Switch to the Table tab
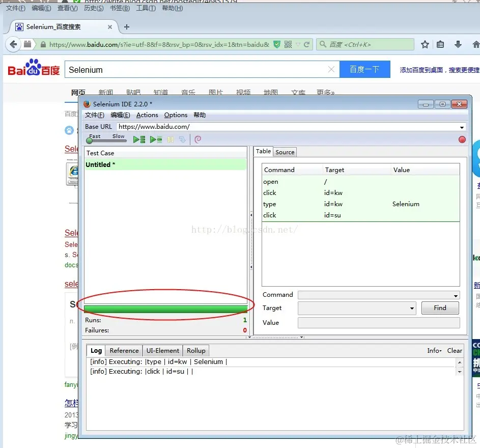The image size is (480, 448). coord(263,151)
